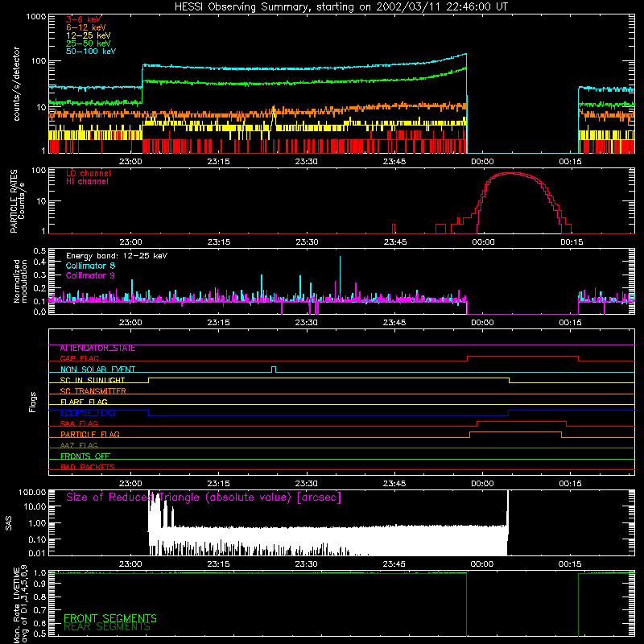Click the '1000' tick on counts axis

point(35,17)
